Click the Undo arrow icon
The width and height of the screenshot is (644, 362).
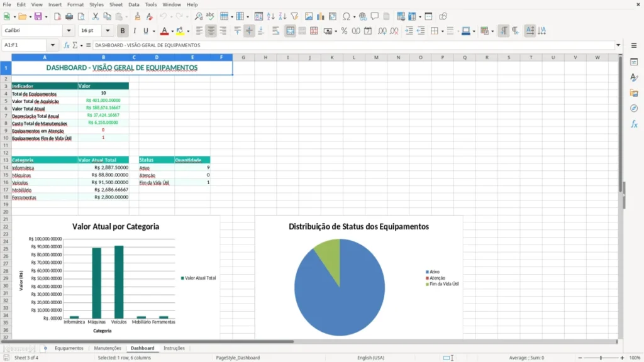tap(164, 16)
